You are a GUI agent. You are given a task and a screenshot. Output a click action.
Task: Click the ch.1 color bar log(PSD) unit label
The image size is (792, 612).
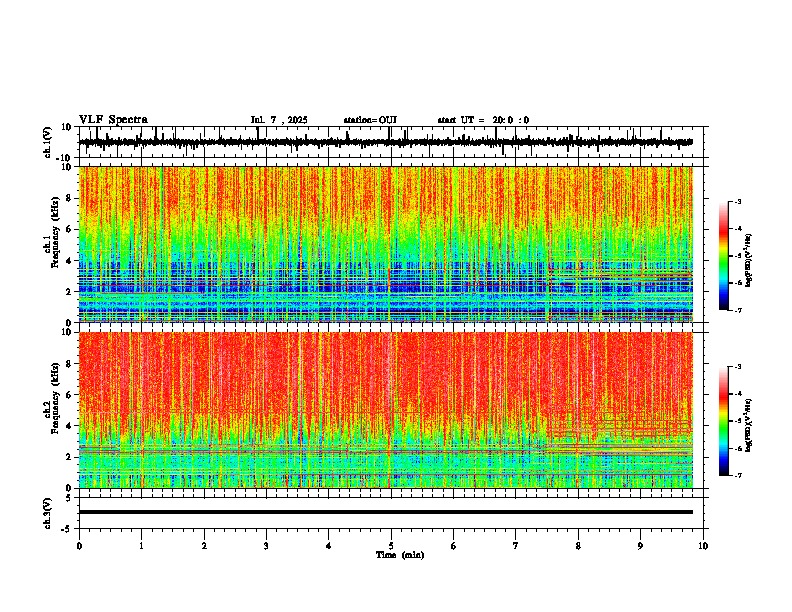click(749, 260)
